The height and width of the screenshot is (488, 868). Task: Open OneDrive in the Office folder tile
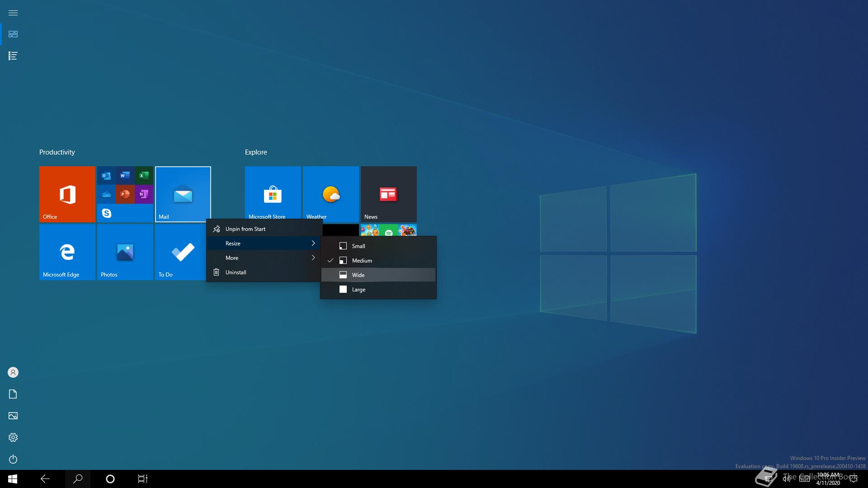point(106,194)
